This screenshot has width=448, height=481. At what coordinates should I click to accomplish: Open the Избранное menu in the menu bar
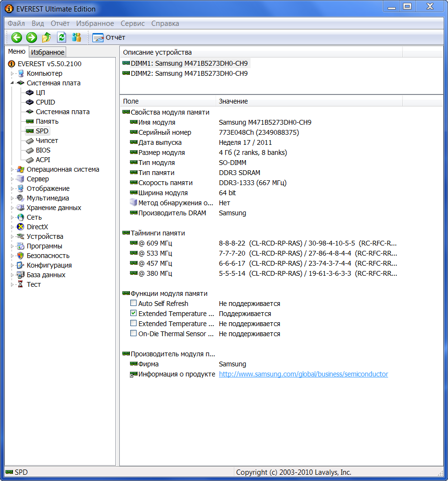tap(95, 23)
